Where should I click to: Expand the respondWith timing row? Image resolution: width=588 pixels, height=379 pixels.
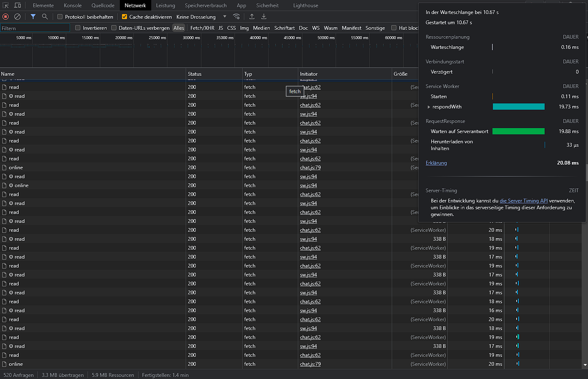click(x=429, y=107)
